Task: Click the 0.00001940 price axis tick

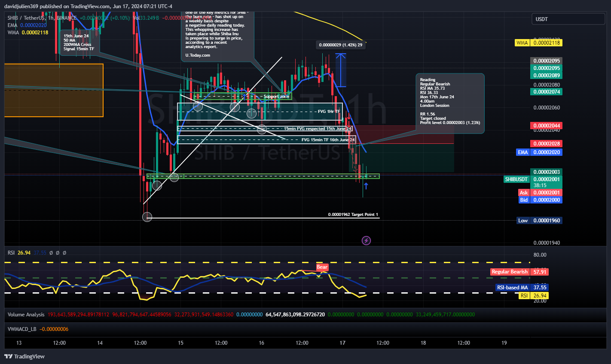Action: [547, 243]
